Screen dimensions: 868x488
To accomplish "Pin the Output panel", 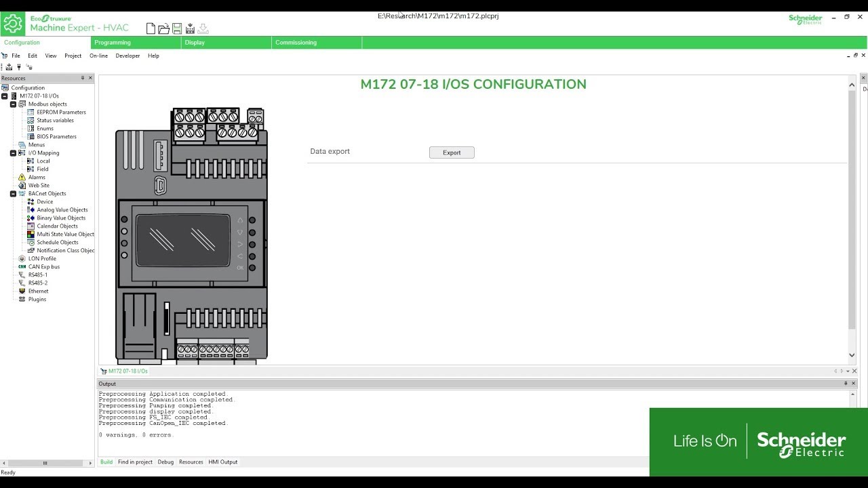I will (x=846, y=384).
